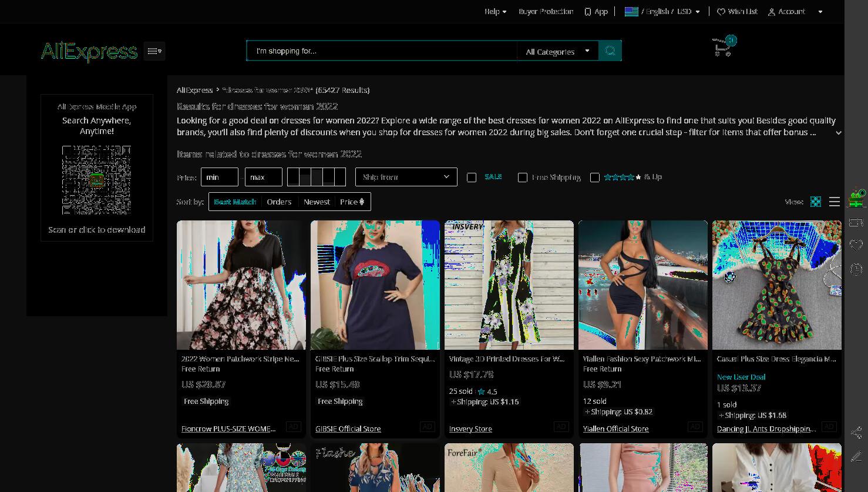Image resolution: width=868 pixels, height=492 pixels.
Task: Click the AD badge on Fioncrow item
Action: [x=293, y=427]
